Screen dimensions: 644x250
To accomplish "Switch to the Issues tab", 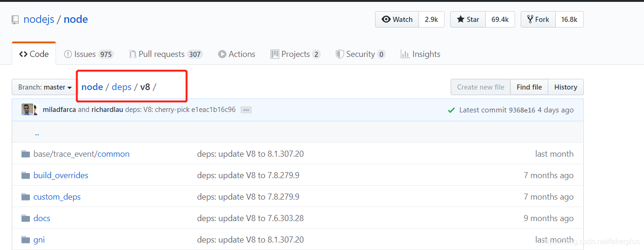I will click(x=89, y=54).
